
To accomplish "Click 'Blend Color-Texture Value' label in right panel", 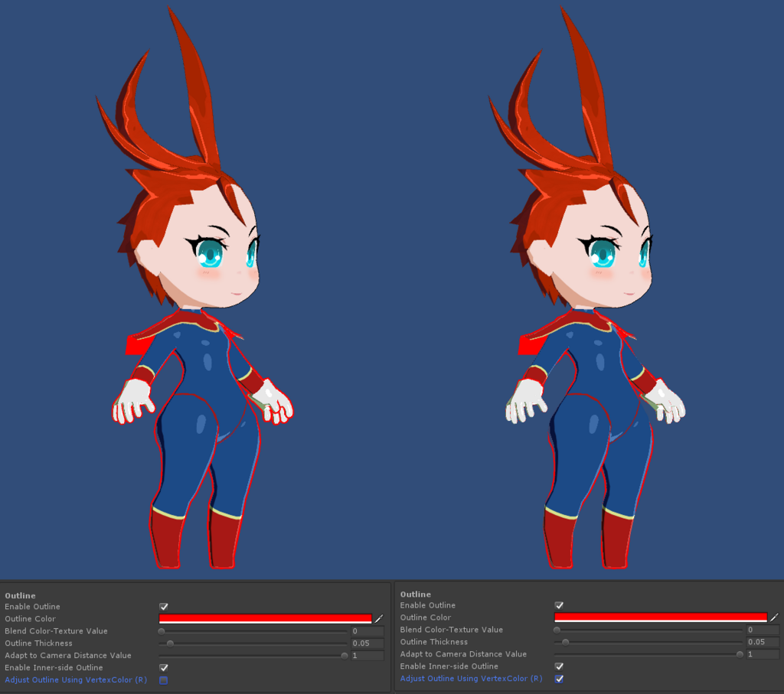I will click(452, 630).
